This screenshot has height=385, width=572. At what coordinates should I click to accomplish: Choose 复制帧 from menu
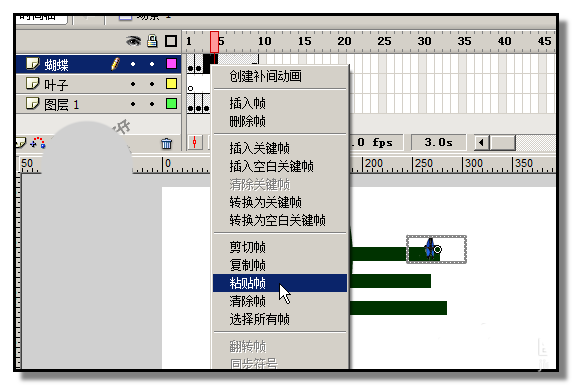tap(247, 265)
